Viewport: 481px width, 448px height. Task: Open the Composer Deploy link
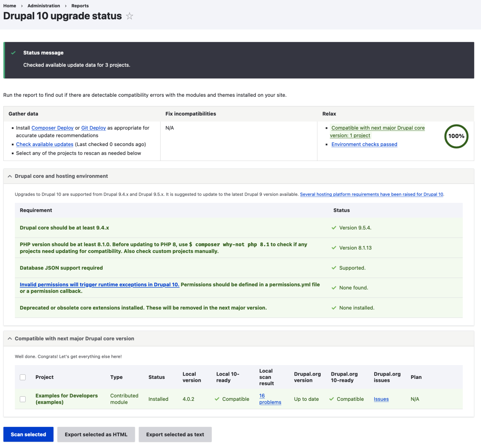pos(52,128)
